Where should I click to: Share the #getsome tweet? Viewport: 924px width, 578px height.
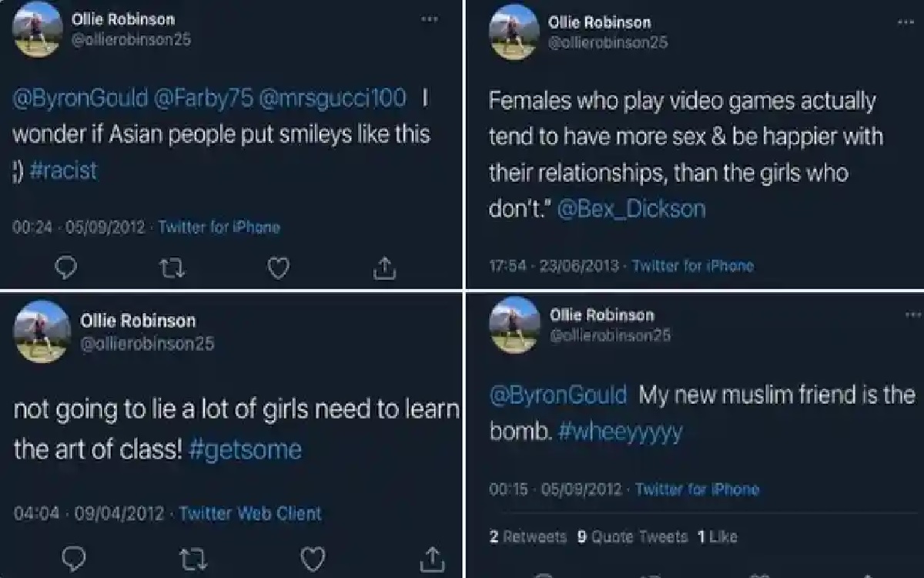pyautogui.click(x=433, y=558)
